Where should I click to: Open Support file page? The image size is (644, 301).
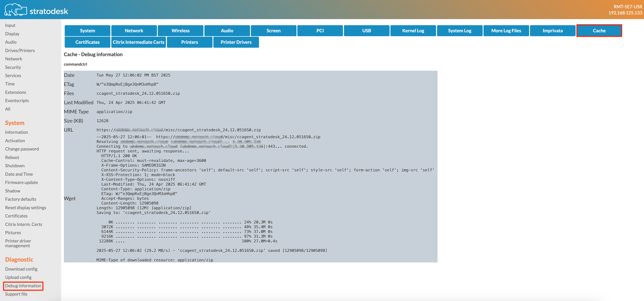click(x=16, y=294)
